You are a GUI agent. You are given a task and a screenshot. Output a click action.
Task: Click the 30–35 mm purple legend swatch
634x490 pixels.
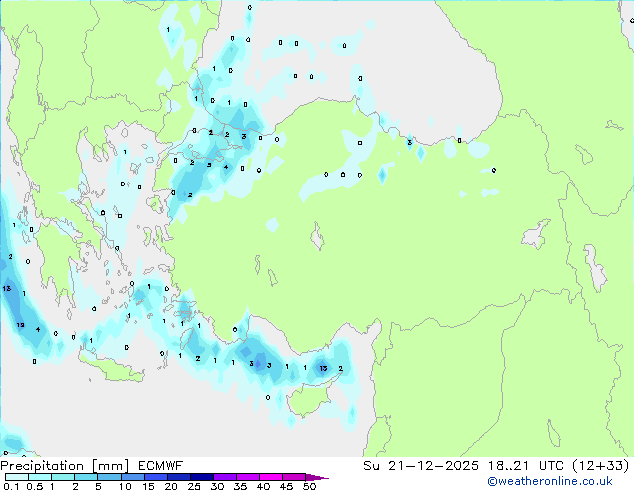227,477
